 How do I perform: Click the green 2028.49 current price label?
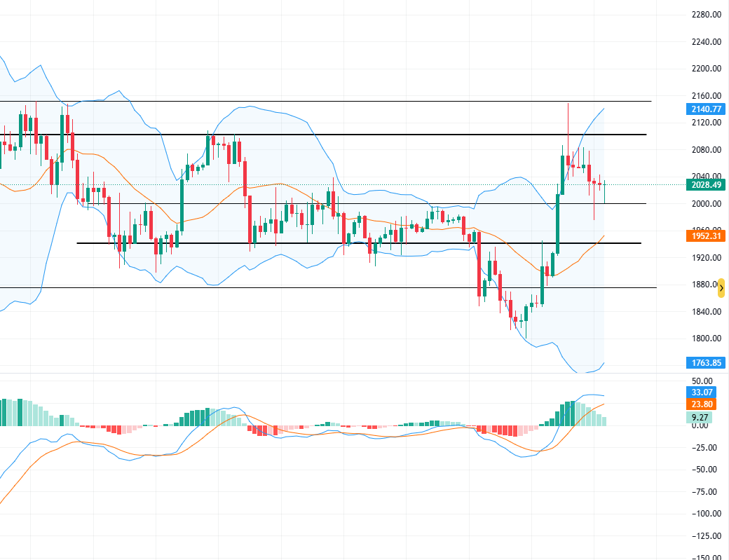pos(706,184)
